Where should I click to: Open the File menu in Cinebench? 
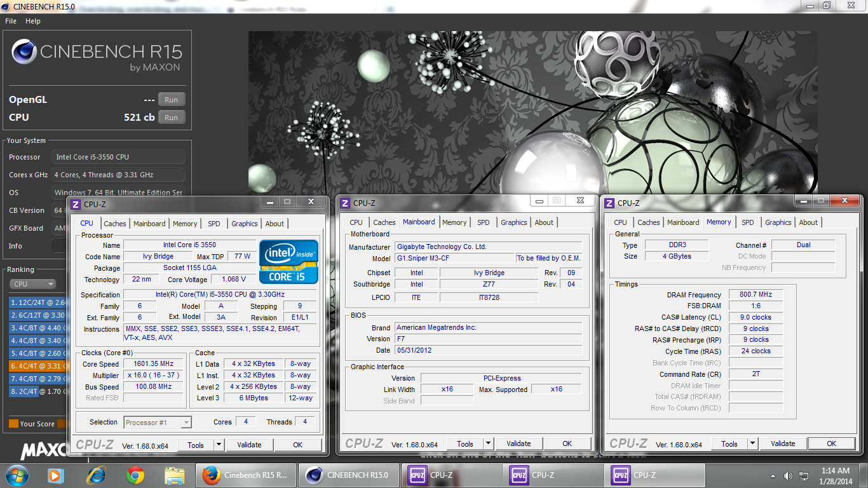11,21
